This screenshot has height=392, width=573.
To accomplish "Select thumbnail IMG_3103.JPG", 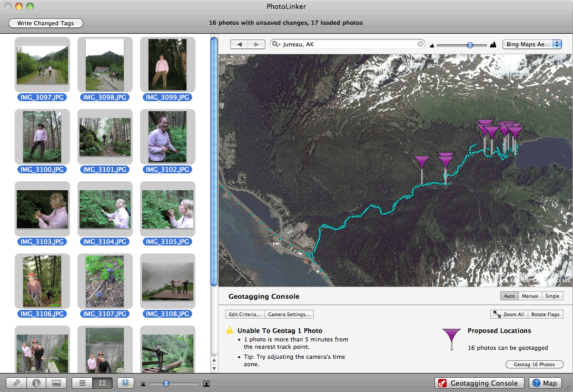I will (x=42, y=209).
